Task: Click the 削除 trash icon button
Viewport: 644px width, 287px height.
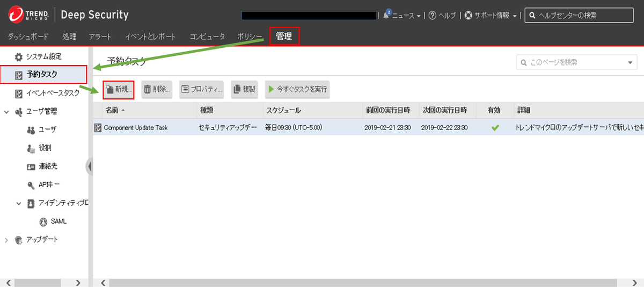Action: point(148,89)
